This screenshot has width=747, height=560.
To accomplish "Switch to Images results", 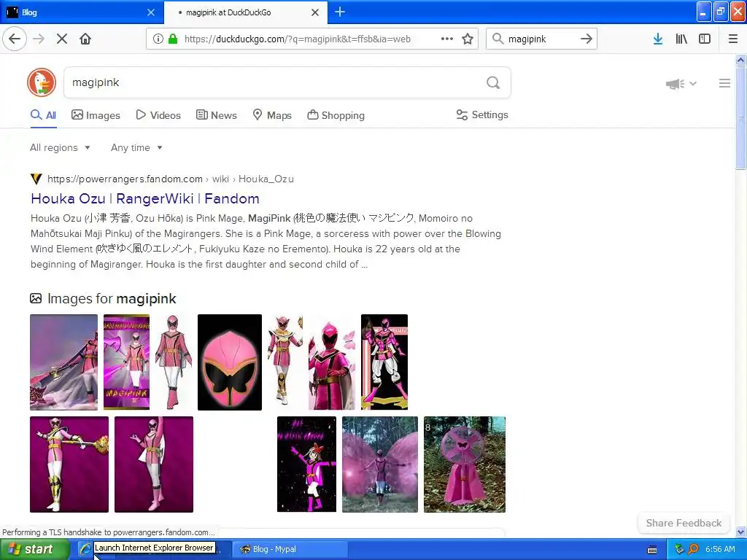I will pyautogui.click(x=96, y=115).
